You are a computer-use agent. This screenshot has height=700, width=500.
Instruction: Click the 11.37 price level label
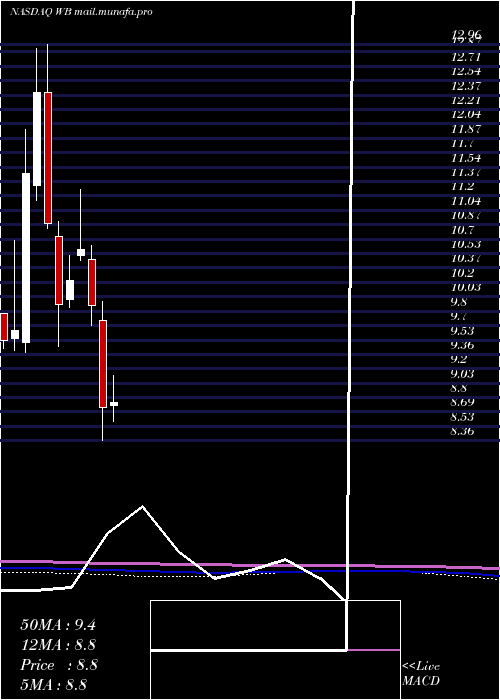466,172
